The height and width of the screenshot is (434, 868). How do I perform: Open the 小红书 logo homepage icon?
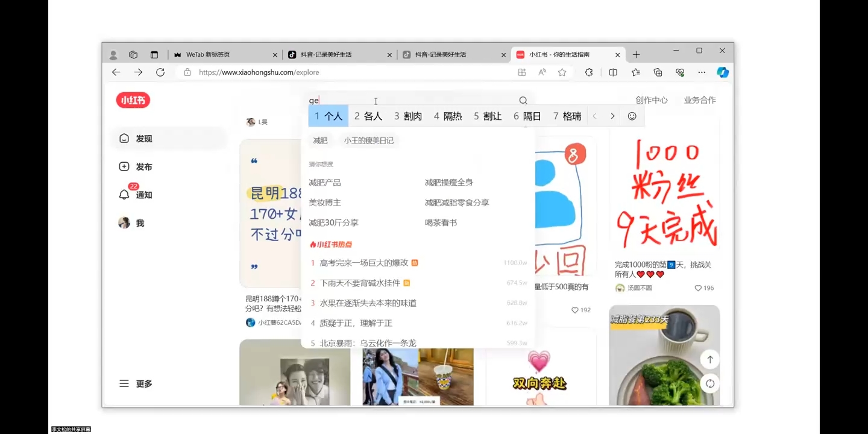coord(133,100)
